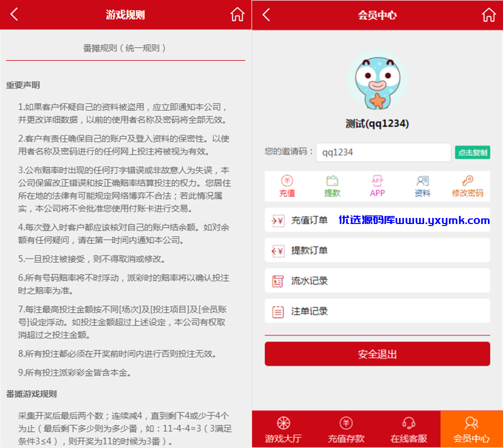
Task: Click the cartoon avatar picture
Action: point(378,80)
